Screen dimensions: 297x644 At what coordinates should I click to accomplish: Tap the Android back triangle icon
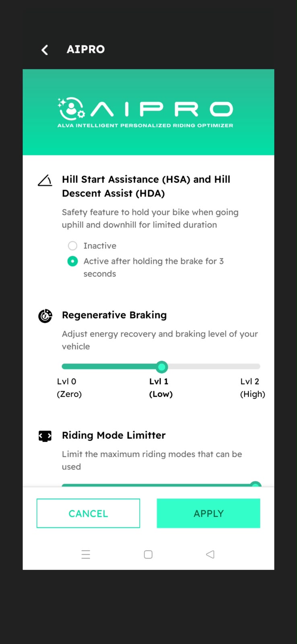click(210, 554)
